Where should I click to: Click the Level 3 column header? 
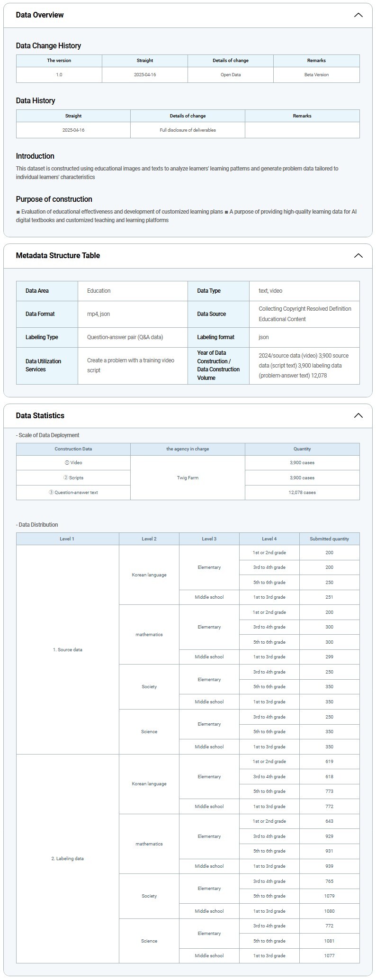(x=209, y=539)
